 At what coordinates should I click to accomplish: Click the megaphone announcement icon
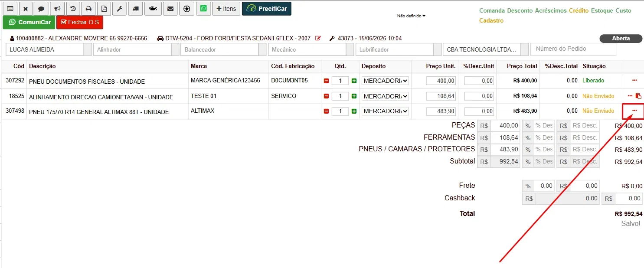[x=57, y=9]
